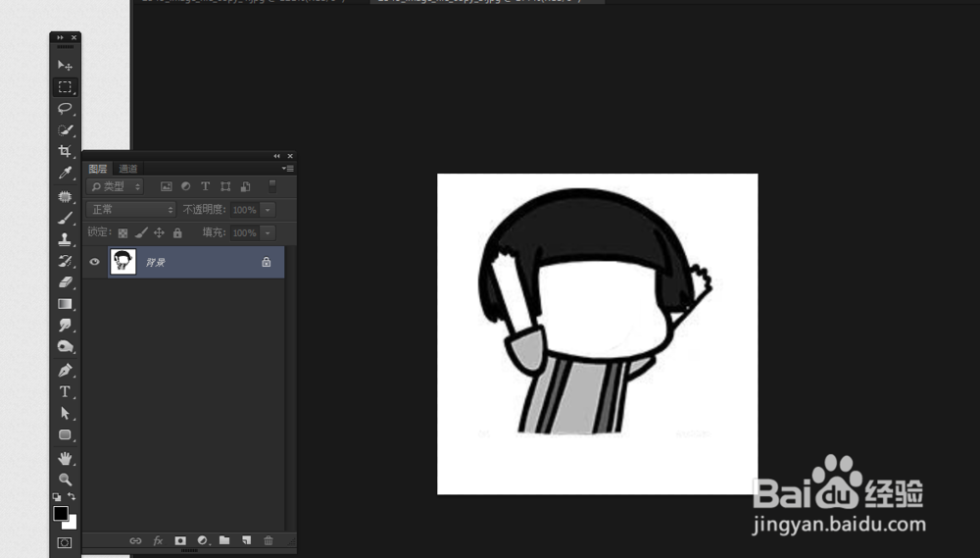Select the Eraser tool
This screenshot has height=558, width=980.
click(x=65, y=282)
